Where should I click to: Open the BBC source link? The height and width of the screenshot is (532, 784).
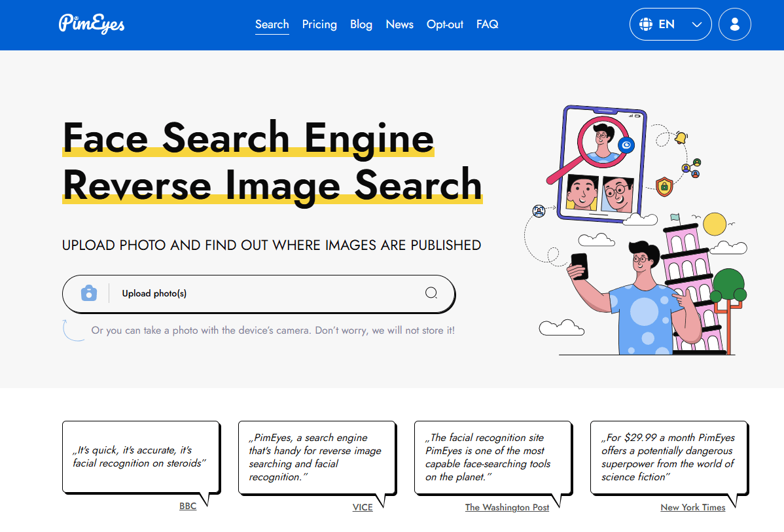(188, 506)
